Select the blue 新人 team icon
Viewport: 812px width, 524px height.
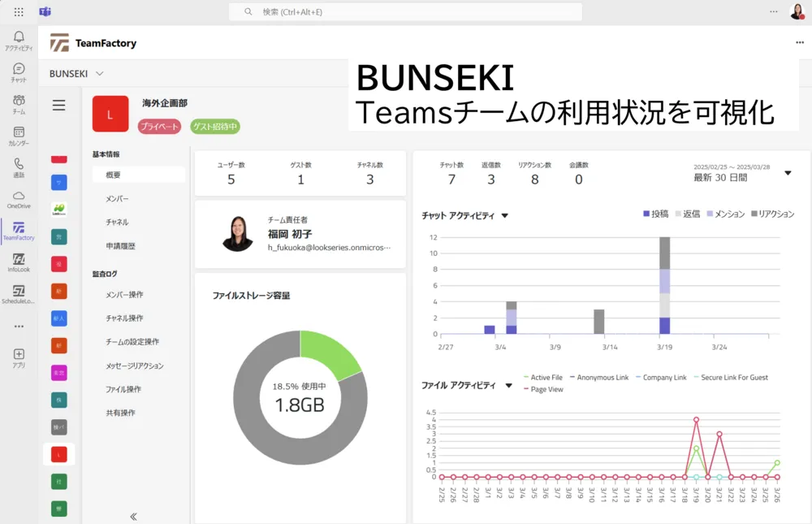click(59, 318)
